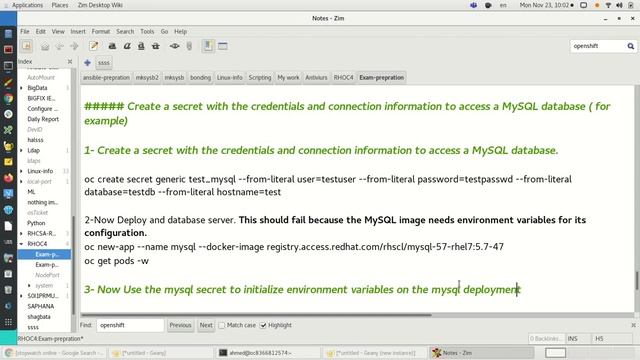Toggle fullscreen window icon in toolbar
Viewport: 640px width, 360px height.
(x=222, y=46)
